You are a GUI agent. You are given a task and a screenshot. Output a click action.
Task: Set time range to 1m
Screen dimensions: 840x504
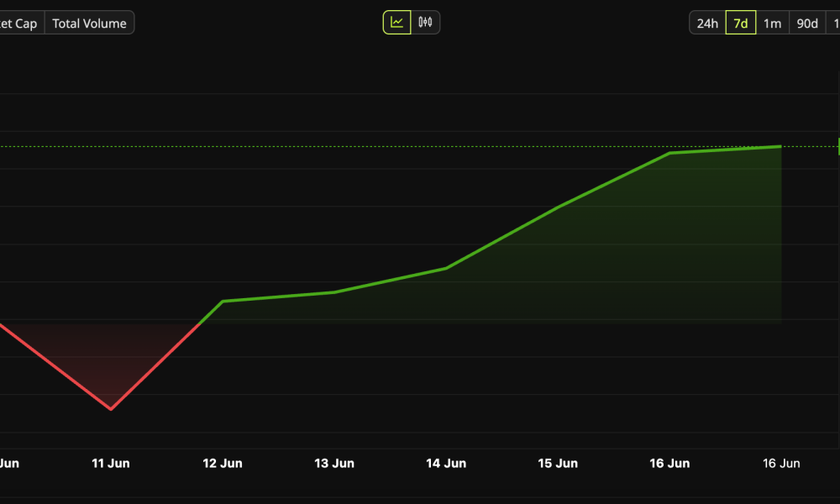[772, 23]
